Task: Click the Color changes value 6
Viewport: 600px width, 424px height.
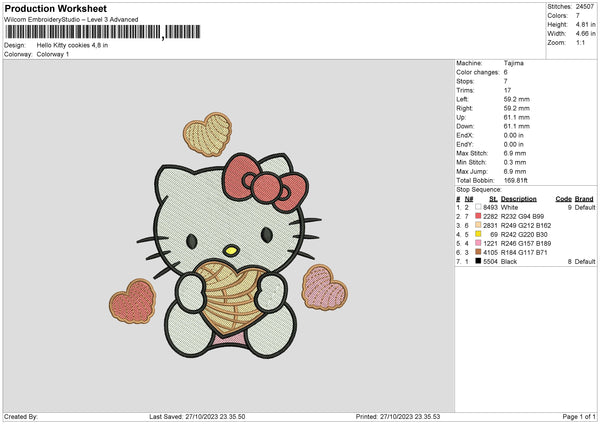Action: pos(505,72)
